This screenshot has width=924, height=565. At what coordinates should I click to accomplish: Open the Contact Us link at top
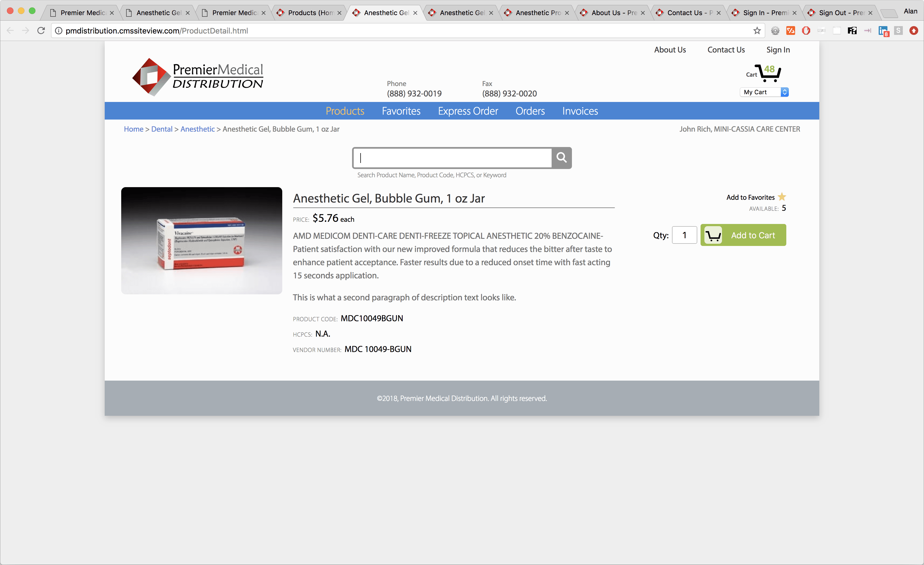(x=726, y=50)
